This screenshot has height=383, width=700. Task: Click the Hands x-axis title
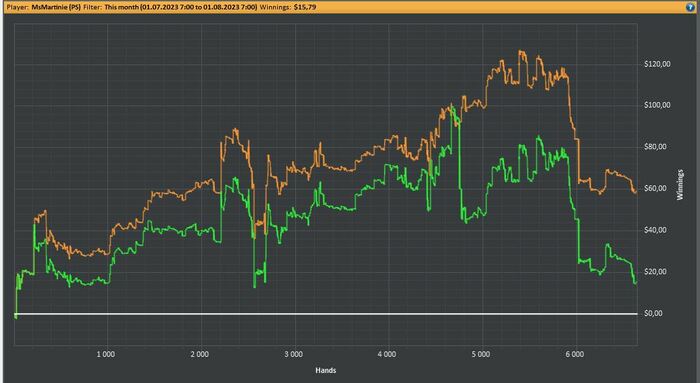click(325, 371)
